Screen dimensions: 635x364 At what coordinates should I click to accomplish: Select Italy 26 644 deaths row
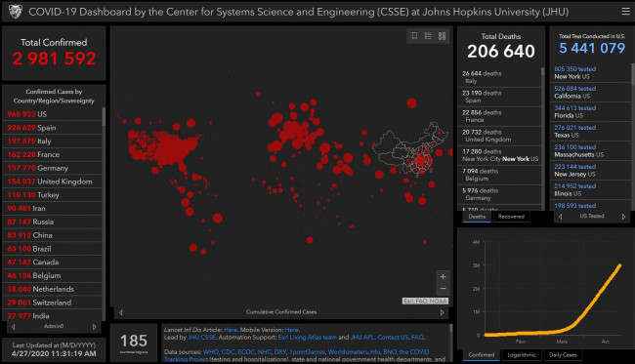pos(500,77)
